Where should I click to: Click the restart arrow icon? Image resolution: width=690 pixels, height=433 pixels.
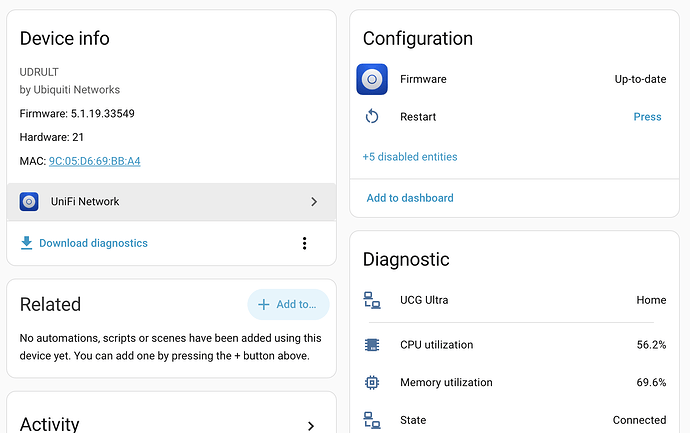coord(372,117)
